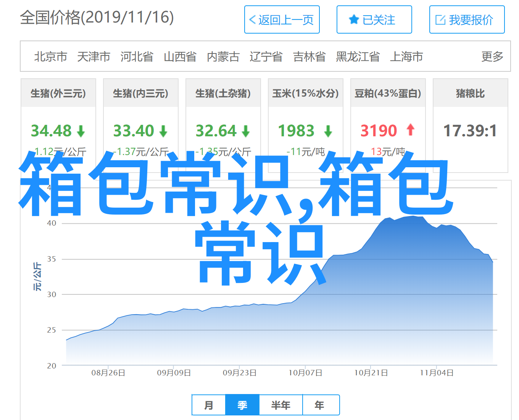This screenshot has width=519, height=420.
Task: Select the 上海市 region
Action: coord(406,57)
